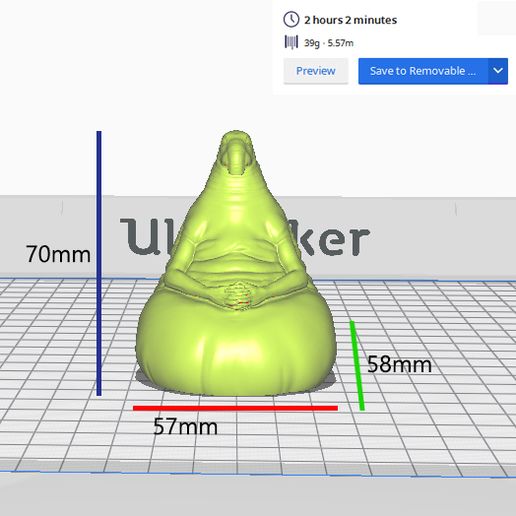Viewport: 516px width, 516px height.
Task: Click the red horizontal width line
Action: pos(235,408)
